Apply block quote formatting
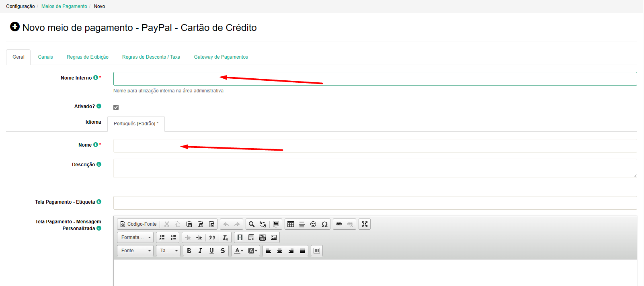 coord(212,237)
